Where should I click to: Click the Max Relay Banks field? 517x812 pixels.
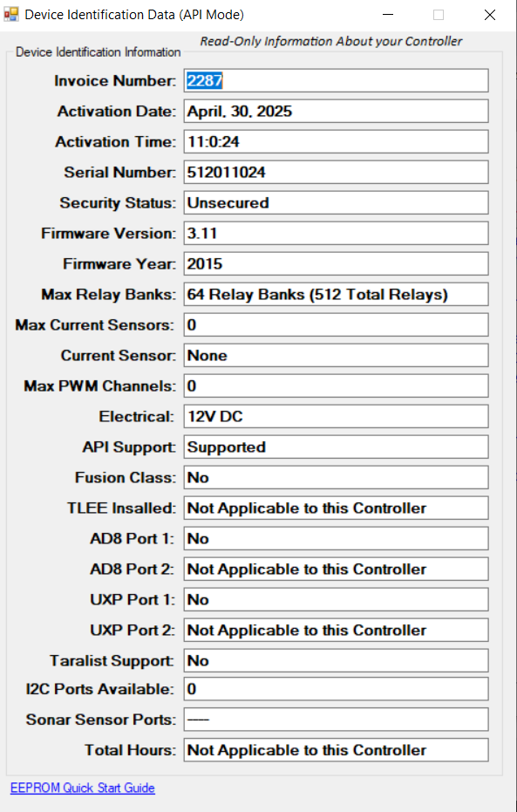coord(336,295)
